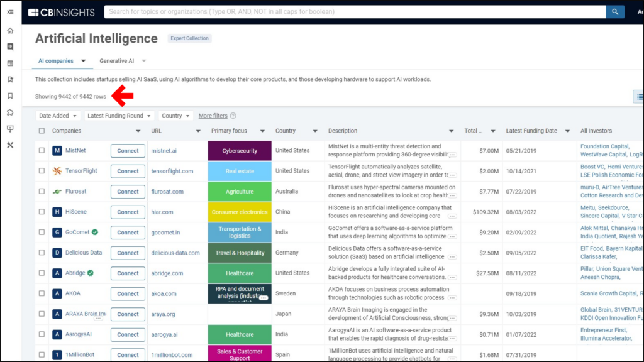Viewport: 644px width, 362px height.
Task: Open the puzzle piece sidebar icon
Action: tap(10, 112)
